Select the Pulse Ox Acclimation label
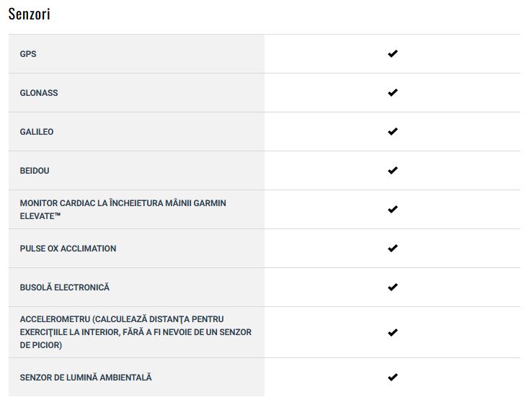532x405 pixels. [68, 249]
